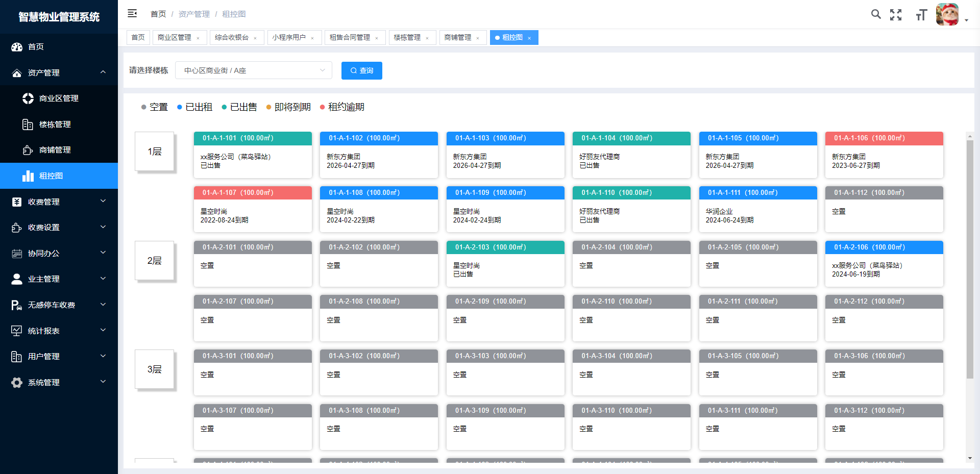Go to 首页 in the breadcrumb
The height and width of the screenshot is (474, 980).
click(158, 14)
